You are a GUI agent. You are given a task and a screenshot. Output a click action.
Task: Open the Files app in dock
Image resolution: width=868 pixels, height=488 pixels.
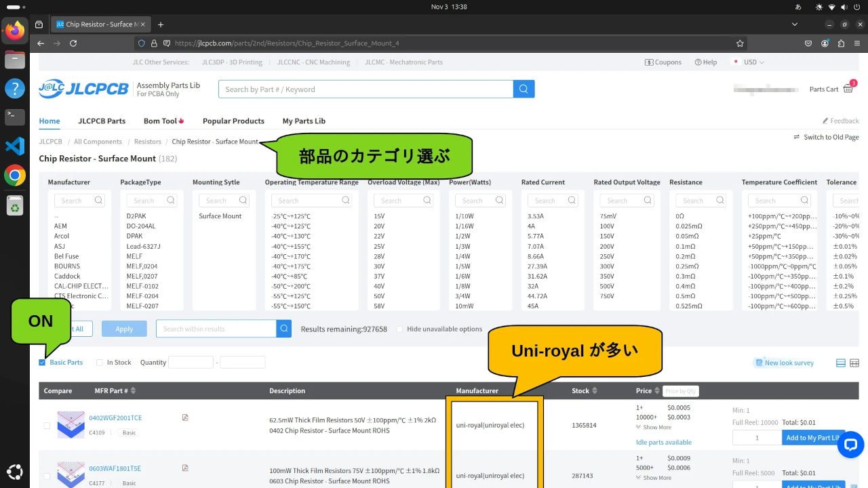[x=14, y=60]
